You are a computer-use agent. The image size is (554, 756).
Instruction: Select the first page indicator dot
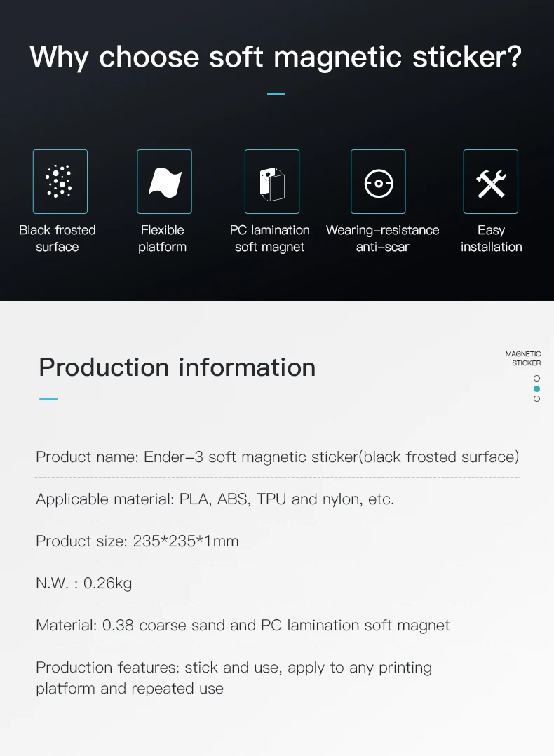pos(536,378)
